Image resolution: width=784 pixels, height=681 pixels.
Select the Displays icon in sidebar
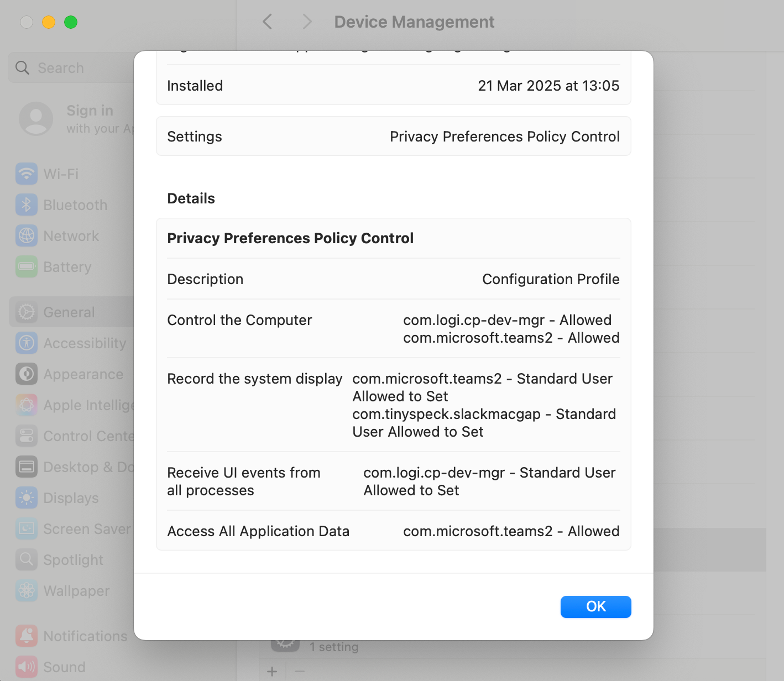click(27, 497)
